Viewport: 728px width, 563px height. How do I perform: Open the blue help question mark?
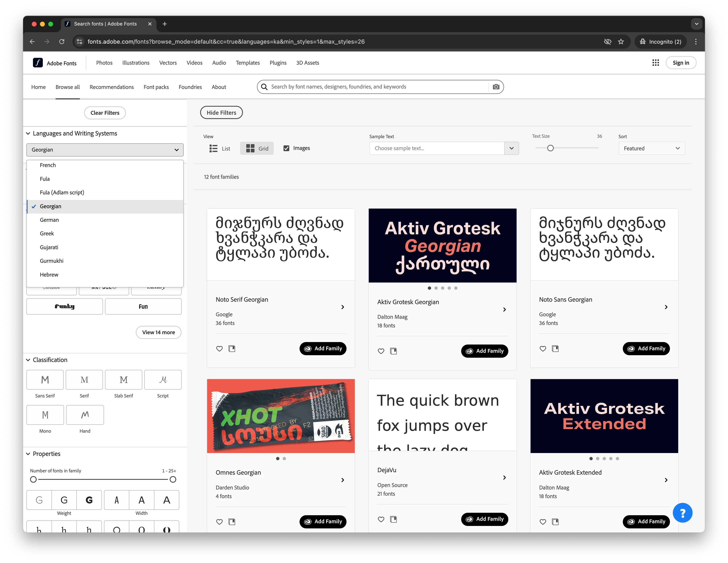[x=682, y=513]
